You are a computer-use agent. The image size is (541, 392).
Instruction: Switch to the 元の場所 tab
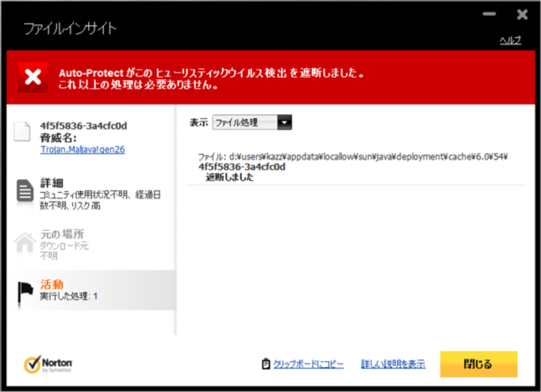(x=92, y=244)
